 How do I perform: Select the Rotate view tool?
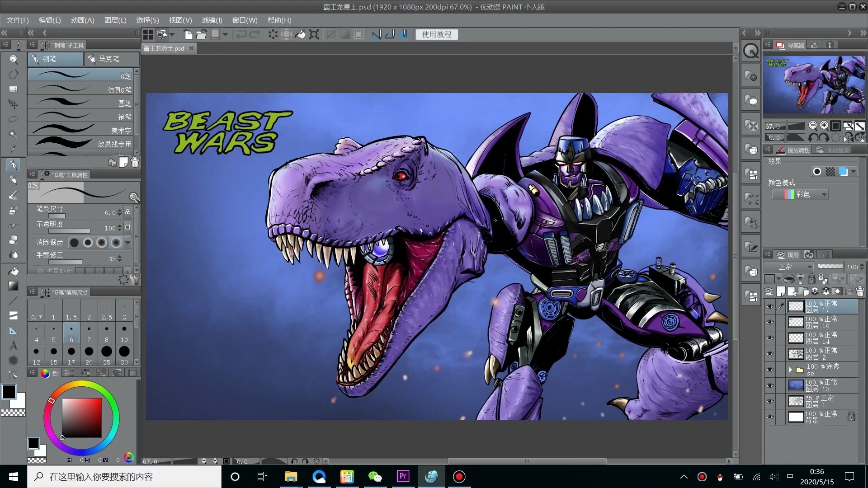[14, 75]
